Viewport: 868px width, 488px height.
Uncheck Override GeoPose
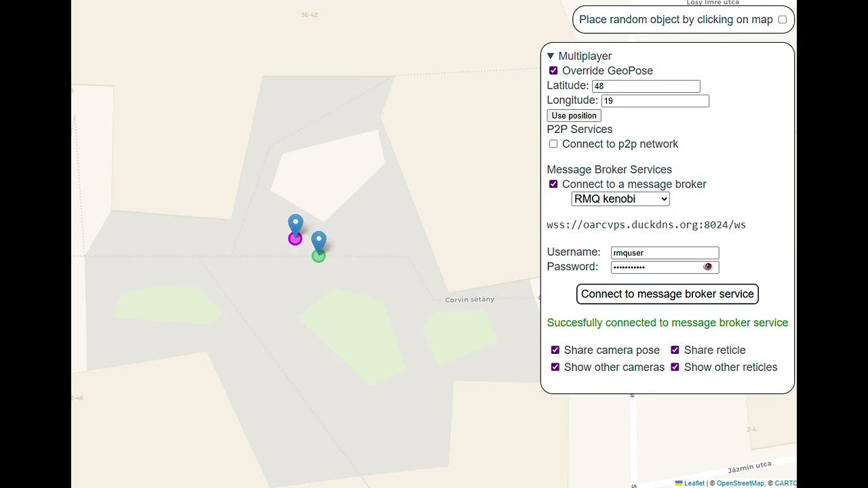(x=553, y=70)
